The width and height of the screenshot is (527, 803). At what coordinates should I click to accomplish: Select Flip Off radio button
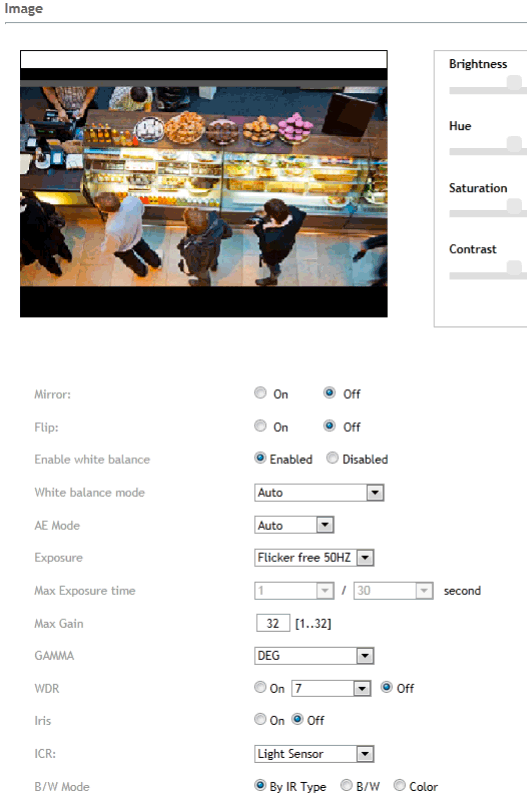329,426
